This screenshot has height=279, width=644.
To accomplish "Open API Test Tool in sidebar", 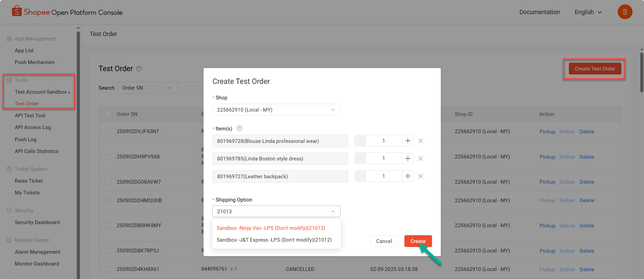I will tap(30, 116).
